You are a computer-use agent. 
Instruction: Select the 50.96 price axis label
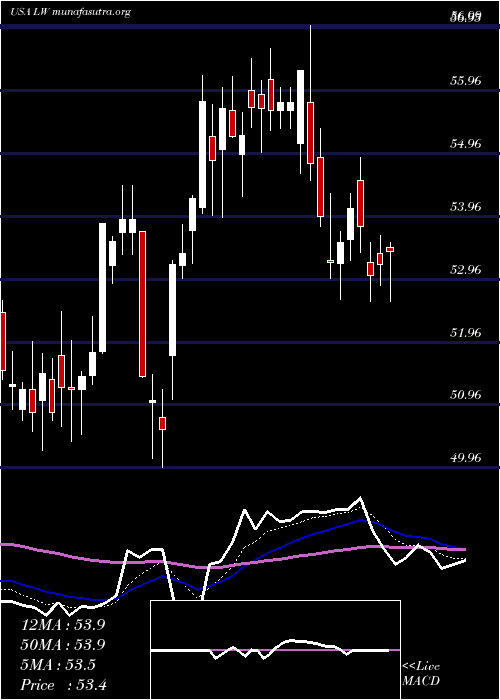(x=464, y=395)
